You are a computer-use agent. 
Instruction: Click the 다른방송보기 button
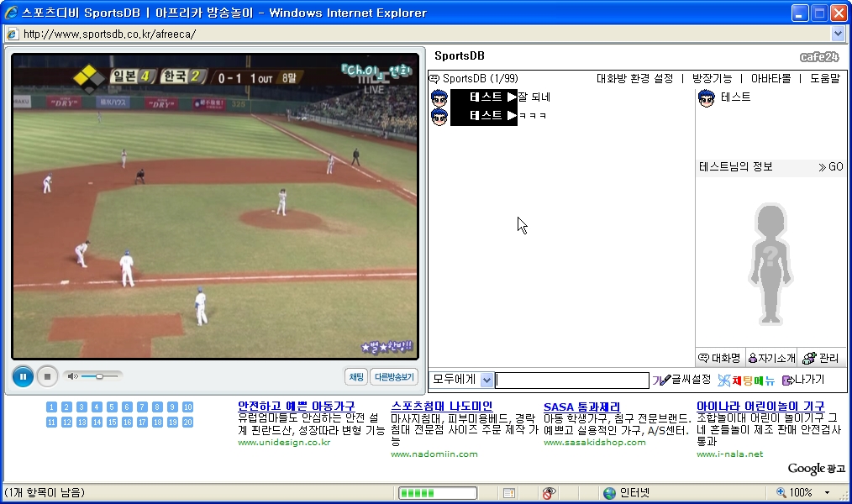[x=393, y=376]
